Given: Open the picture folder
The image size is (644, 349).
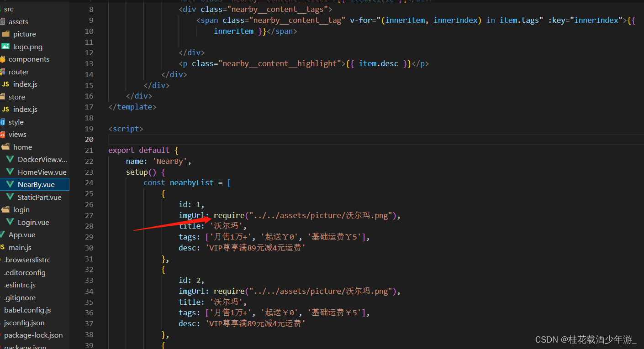Looking at the screenshot, I should click(x=25, y=34).
